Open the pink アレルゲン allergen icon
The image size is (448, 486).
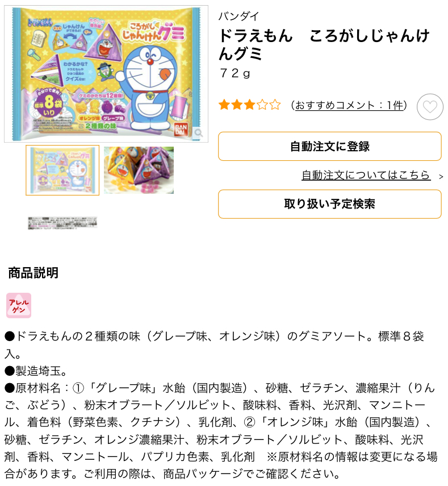(x=19, y=305)
